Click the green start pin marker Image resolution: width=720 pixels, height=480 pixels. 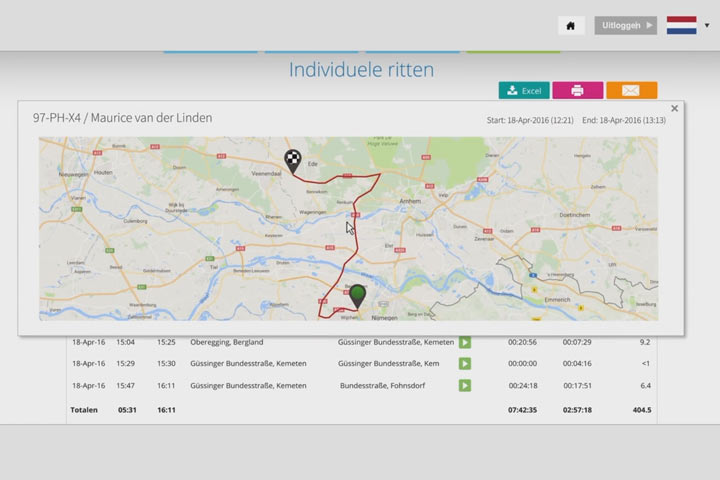pos(357,296)
